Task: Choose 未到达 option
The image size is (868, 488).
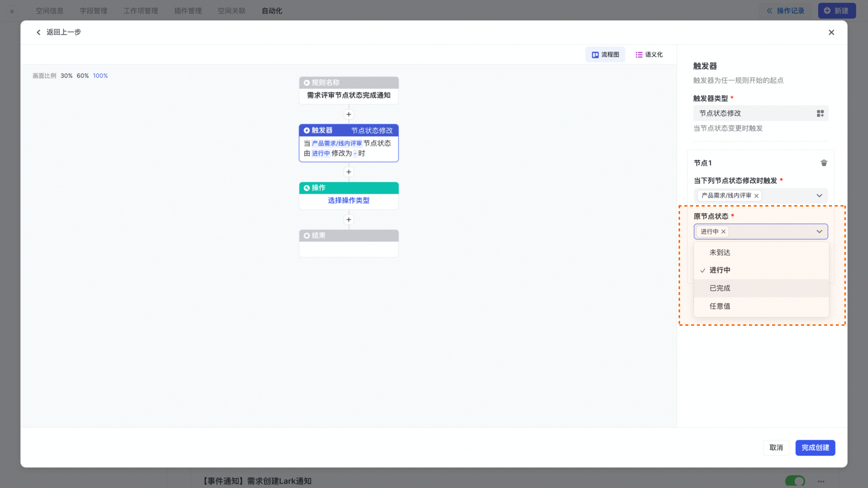Action: 761,253
